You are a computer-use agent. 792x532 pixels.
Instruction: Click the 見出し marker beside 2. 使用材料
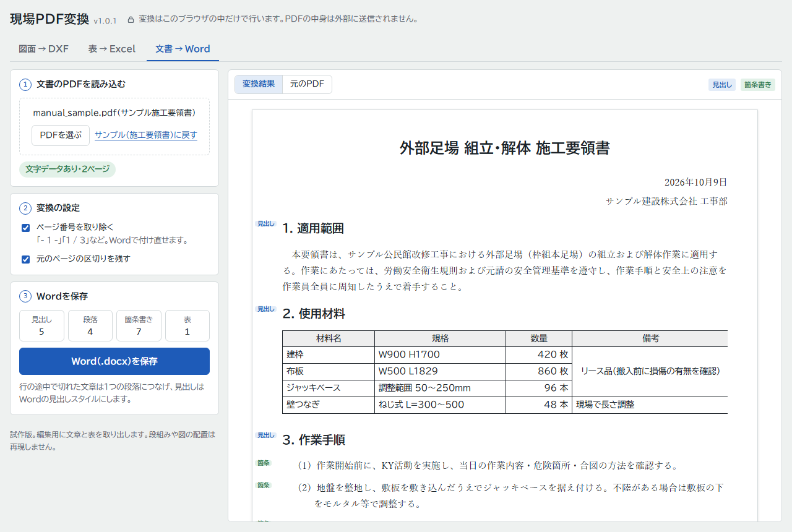[x=266, y=309]
